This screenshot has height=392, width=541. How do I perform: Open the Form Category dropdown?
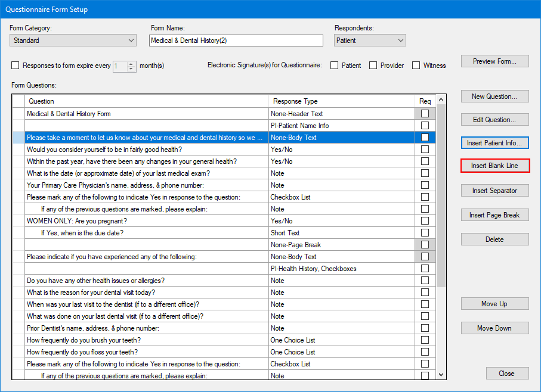pos(73,41)
